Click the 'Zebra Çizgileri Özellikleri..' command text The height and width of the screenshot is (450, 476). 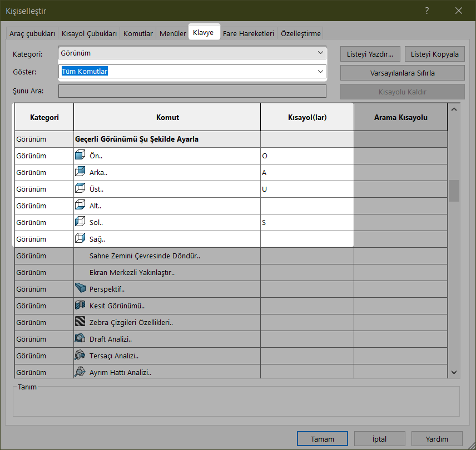[x=131, y=323]
